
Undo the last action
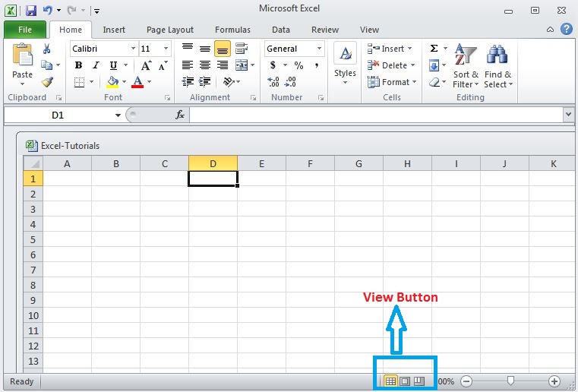(x=48, y=11)
